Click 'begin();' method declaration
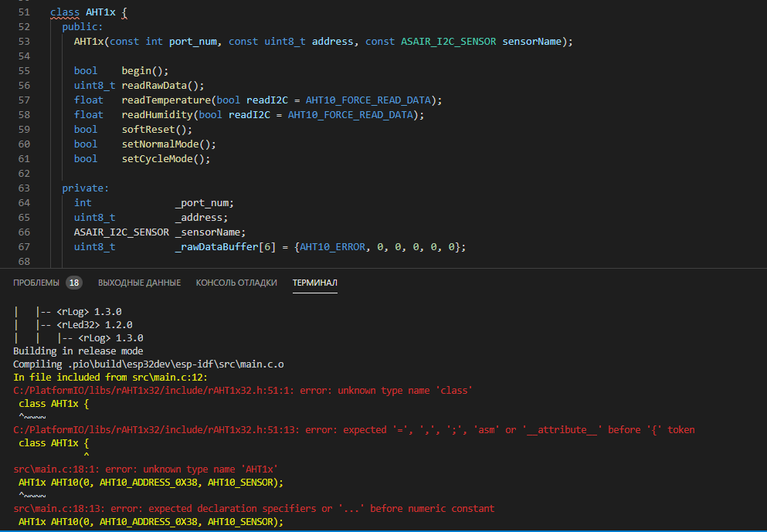 [145, 71]
